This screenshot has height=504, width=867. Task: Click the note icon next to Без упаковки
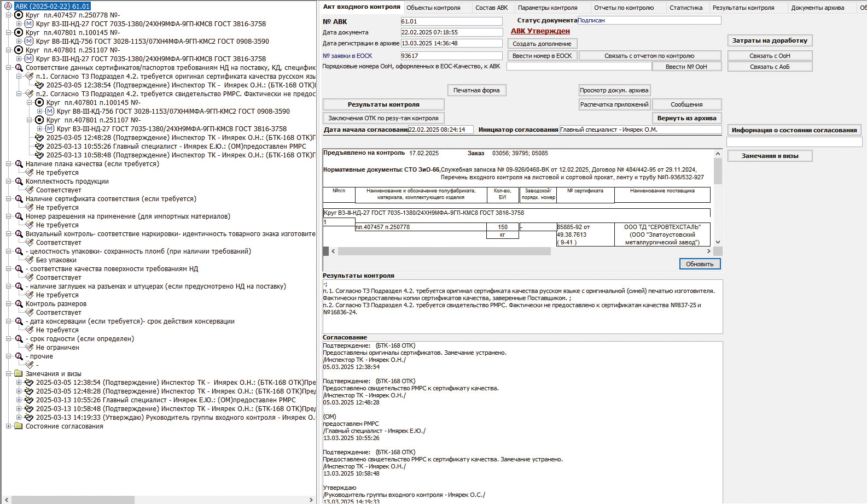(x=30, y=260)
